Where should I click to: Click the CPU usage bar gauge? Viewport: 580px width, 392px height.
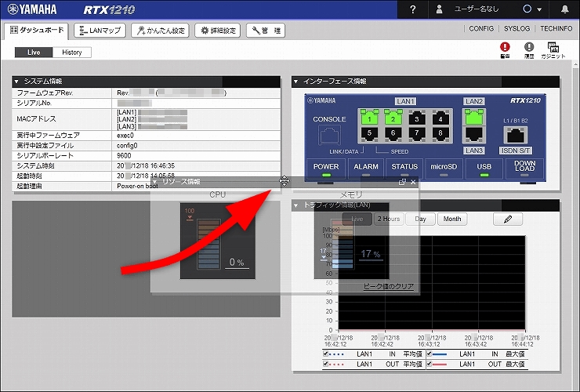(208, 245)
